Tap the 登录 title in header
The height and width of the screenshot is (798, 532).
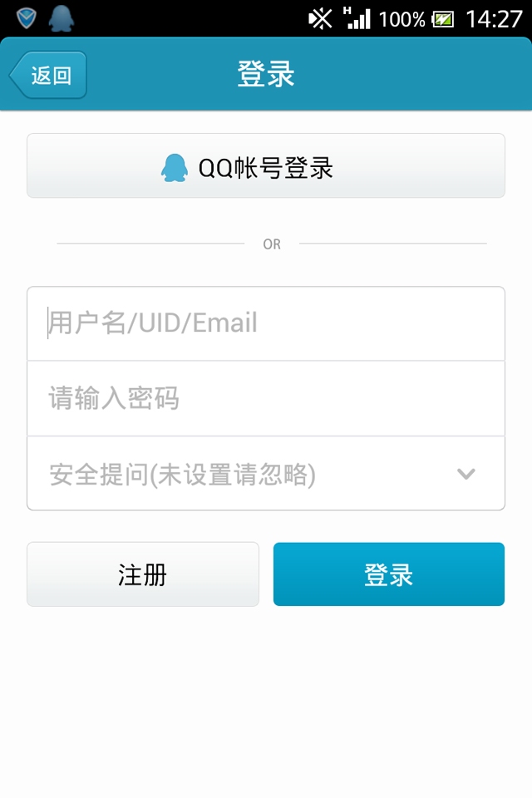pyautogui.click(x=266, y=74)
